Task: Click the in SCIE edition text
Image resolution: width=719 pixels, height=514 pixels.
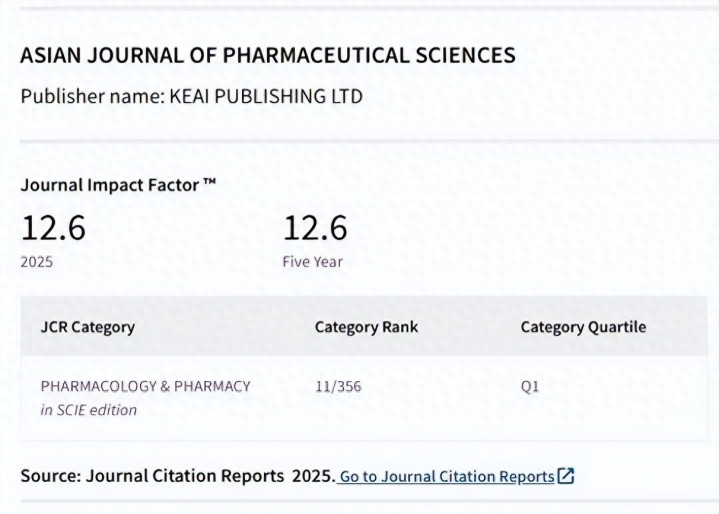Action: [88, 410]
